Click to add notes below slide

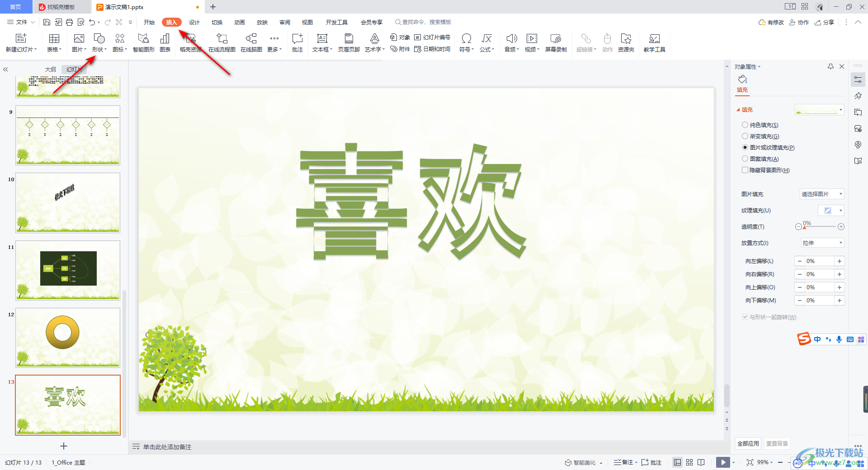(167, 447)
